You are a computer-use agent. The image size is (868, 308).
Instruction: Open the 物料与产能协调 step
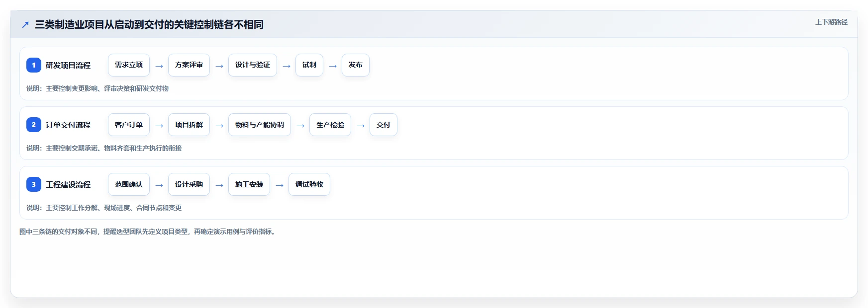pos(260,125)
